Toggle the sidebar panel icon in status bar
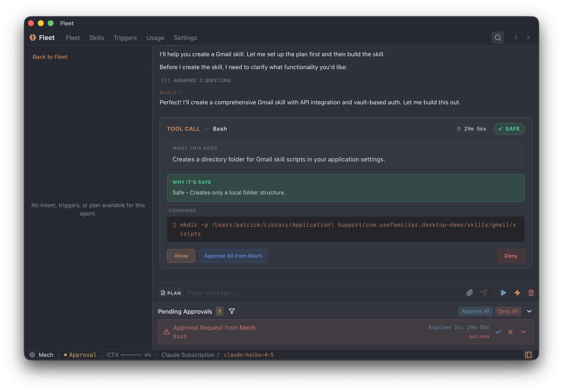563x392 pixels. pyautogui.click(x=528, y=355)
